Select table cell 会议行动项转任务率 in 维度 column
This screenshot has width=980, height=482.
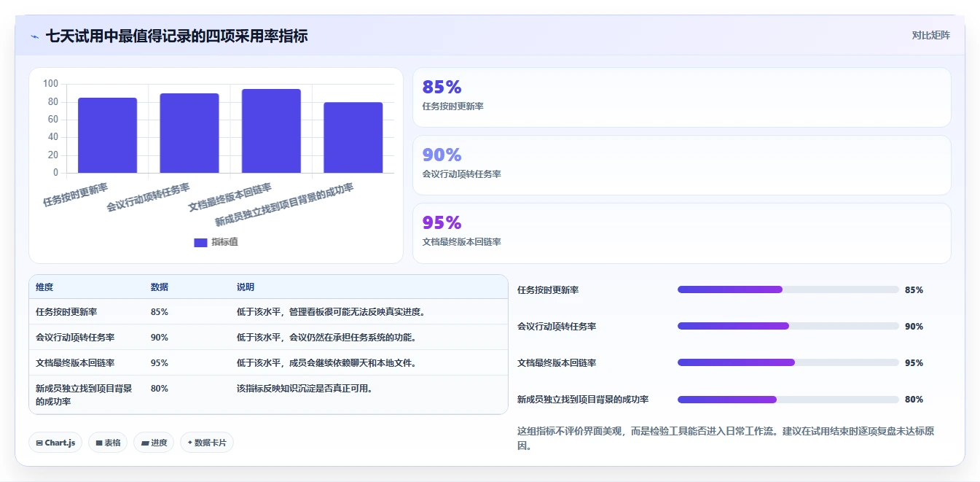click(75, 338)
